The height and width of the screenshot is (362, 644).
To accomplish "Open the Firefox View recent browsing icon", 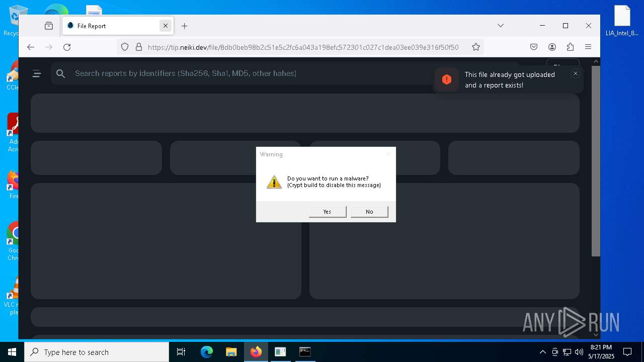I will coord(49,26).
